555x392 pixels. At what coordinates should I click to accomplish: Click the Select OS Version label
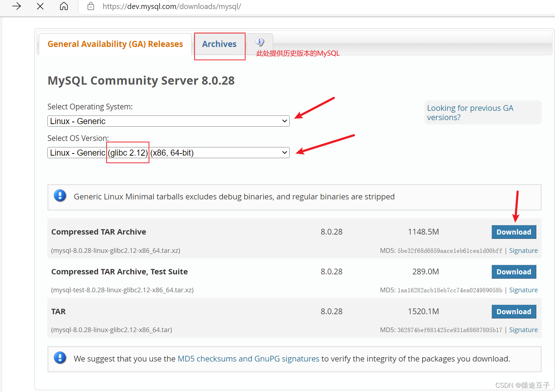pyautogui.click(x=78, y=138)
